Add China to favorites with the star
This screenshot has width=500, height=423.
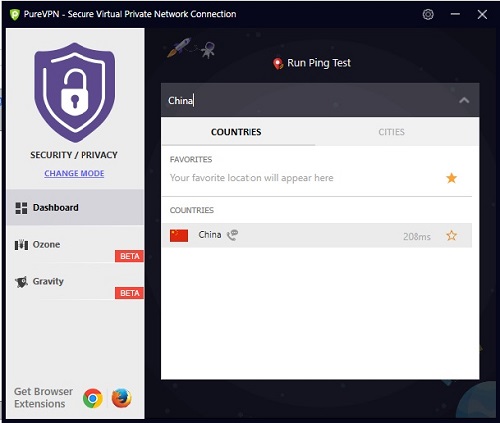pyautogui.click(x=451, y=236)
